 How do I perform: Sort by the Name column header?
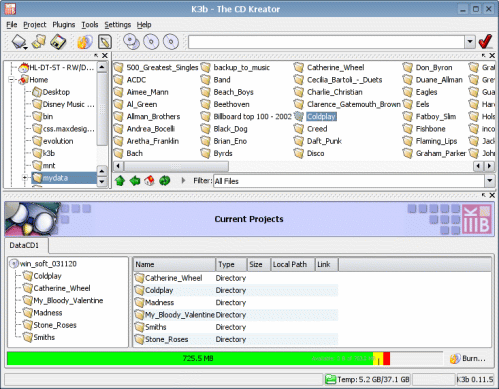click(175, 264)
